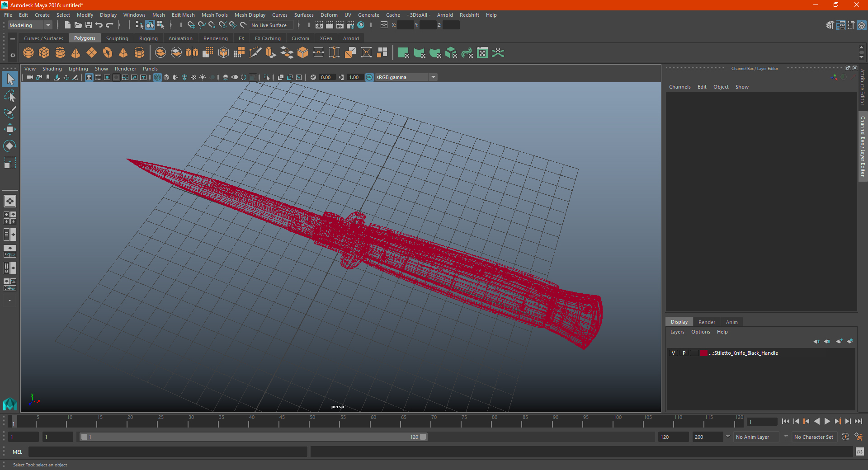The width and height of the screenshot is (868, 470).
Task: Toggle layer display type empty box
Action: coord(694,353)
